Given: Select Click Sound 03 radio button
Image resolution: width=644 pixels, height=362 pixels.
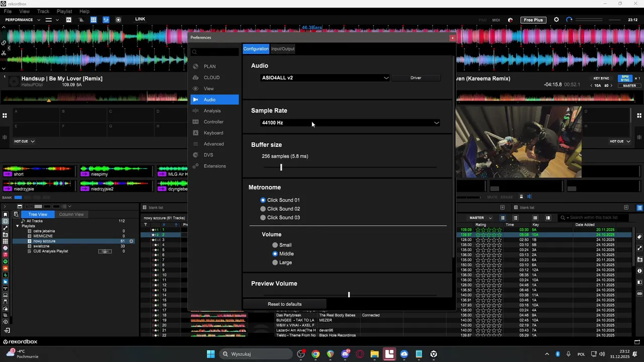Looking at the screenshot, I should coord(263,218).
